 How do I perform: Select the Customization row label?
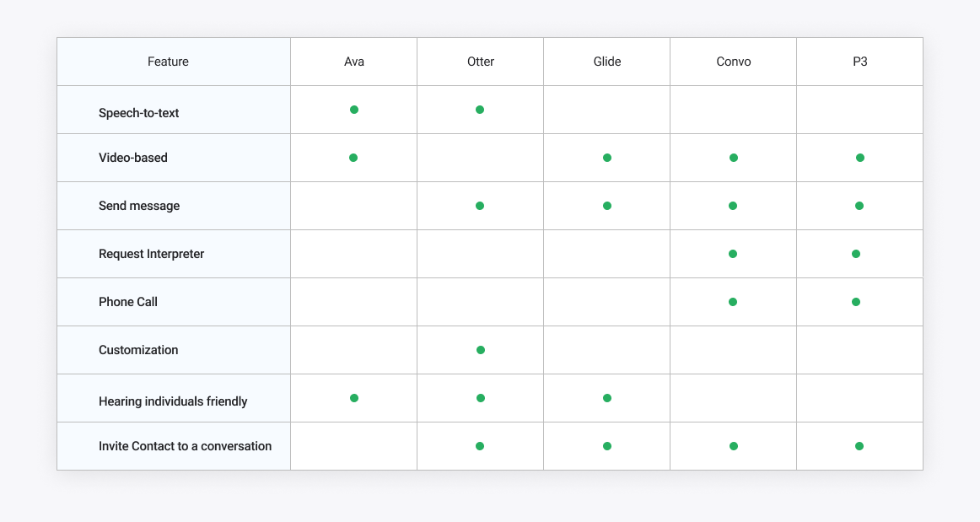(138, 350)
